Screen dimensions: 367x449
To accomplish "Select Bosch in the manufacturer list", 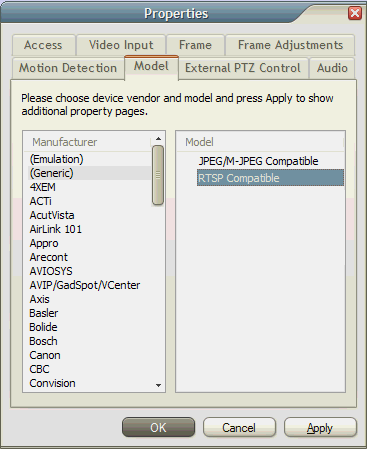I will tap(43, 341).
